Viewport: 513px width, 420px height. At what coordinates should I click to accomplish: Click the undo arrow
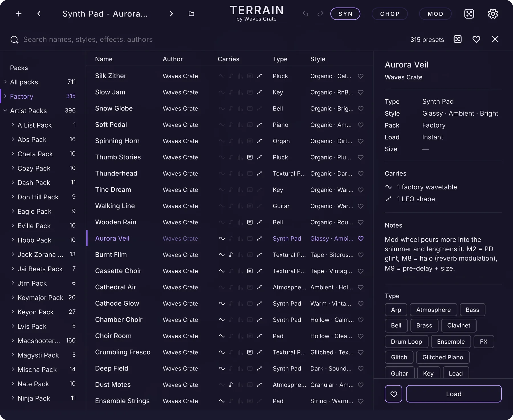[305, 14]
